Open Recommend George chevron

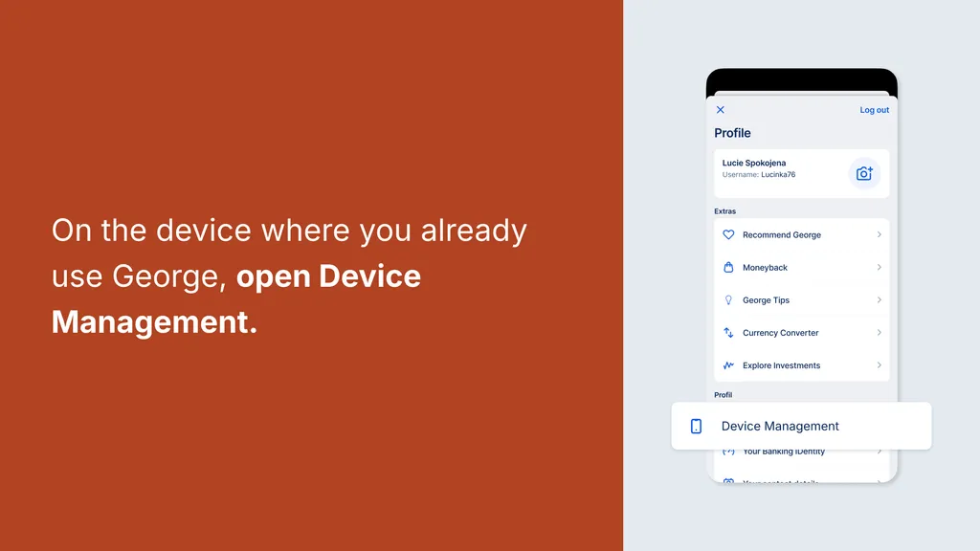[x=879, y=235]
